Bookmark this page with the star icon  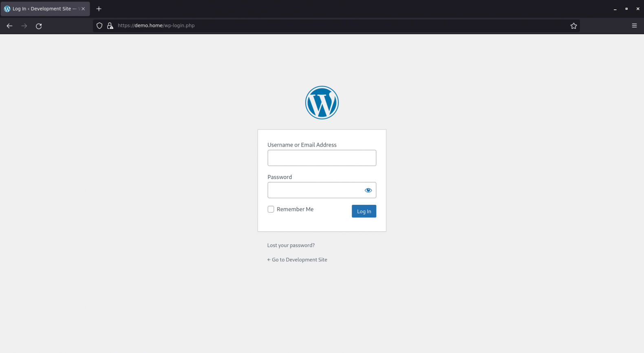(x=574, y=26)
